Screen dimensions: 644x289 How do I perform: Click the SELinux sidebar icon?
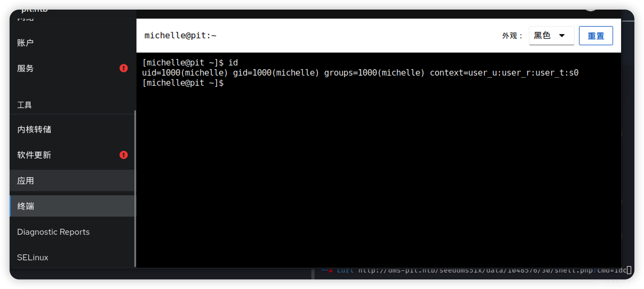point(33,257)
